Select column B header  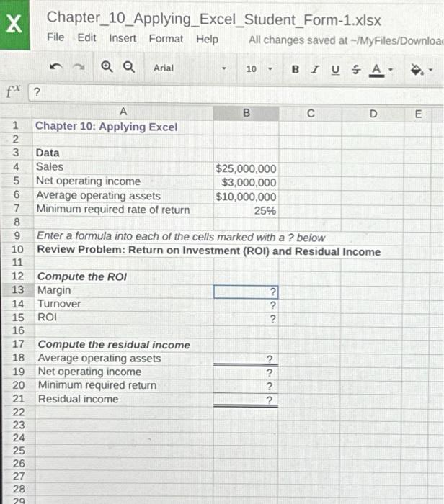246,113
